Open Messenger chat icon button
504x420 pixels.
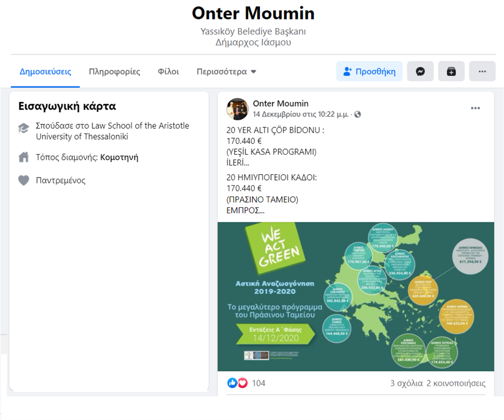click(x=420, y=72)
